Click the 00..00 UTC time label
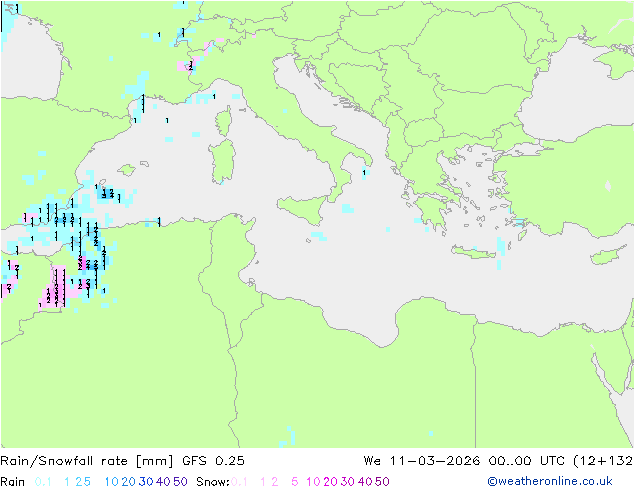Screen dimensions: 634x490 [527, 461]
